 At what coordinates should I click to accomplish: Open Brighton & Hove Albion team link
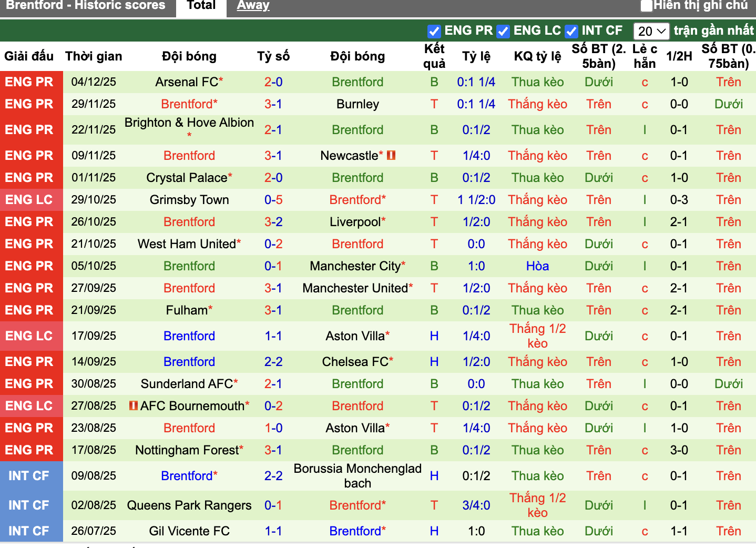point(189,123)
